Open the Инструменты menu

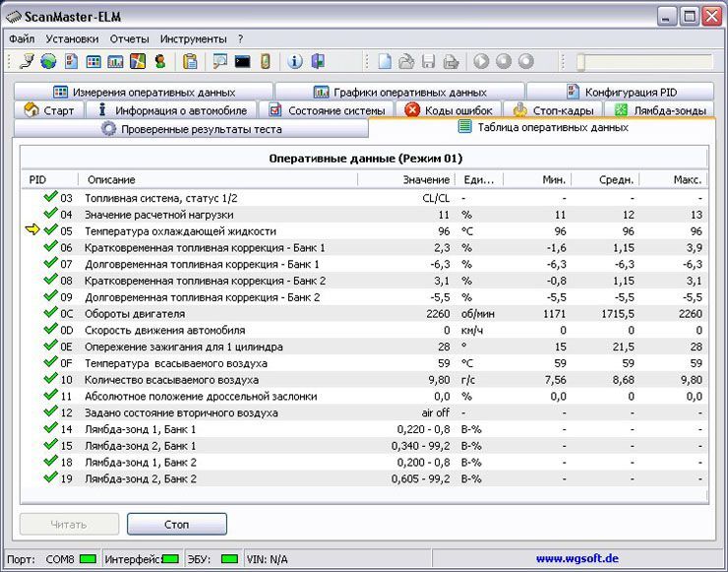pyautogui.click(x=193, y=38)
